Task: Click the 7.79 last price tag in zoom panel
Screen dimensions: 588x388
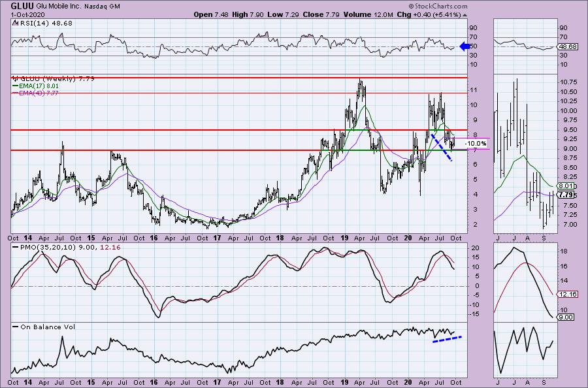Action: 566,195
